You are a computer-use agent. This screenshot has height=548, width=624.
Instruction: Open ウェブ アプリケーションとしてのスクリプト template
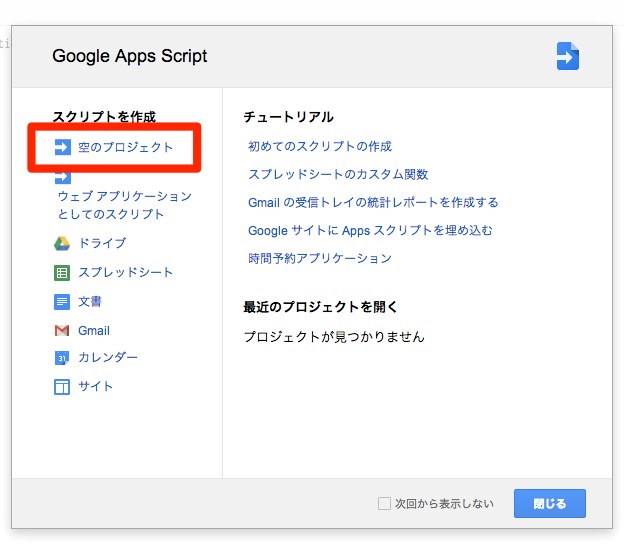pyautogui.click(x=125, y=205)
